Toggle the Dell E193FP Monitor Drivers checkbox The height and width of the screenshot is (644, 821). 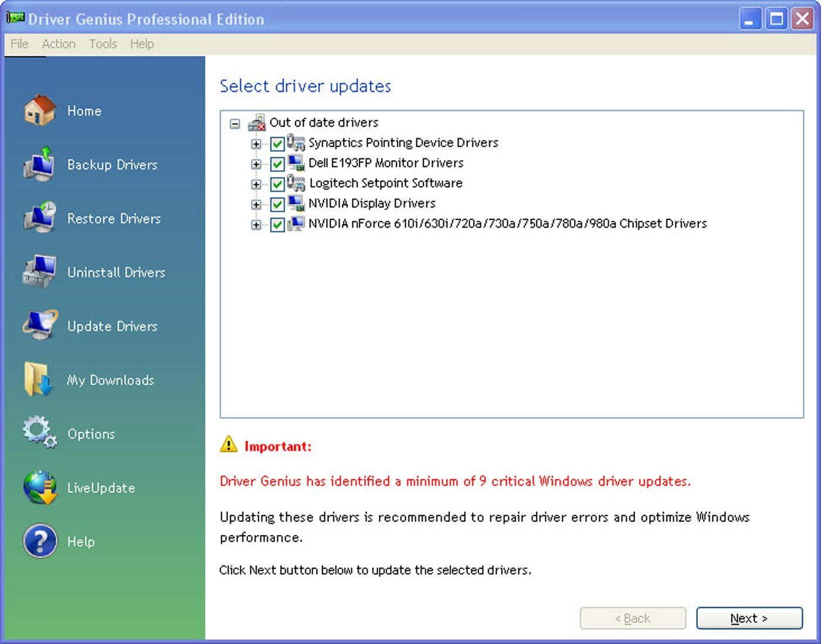pos(277,164)
